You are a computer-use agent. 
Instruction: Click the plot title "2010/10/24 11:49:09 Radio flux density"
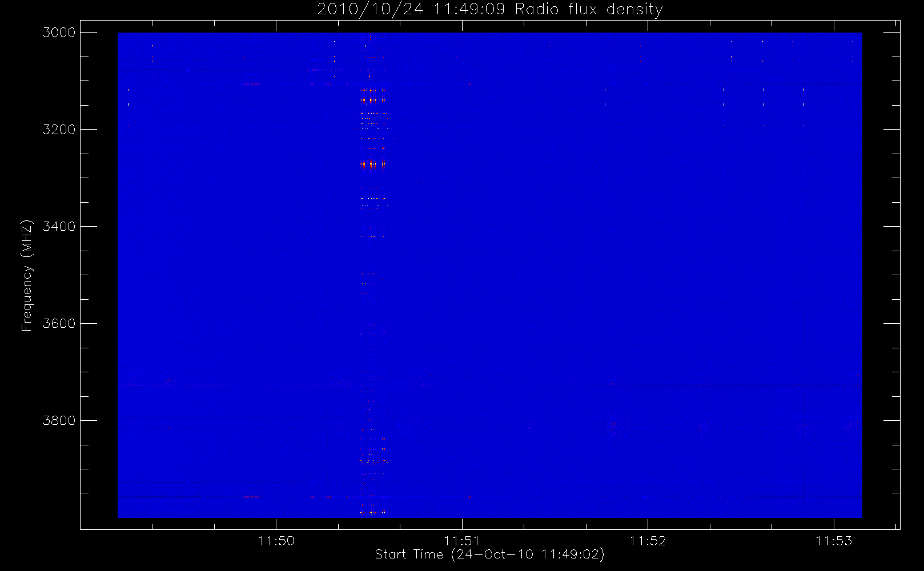[x=490, y=10]
